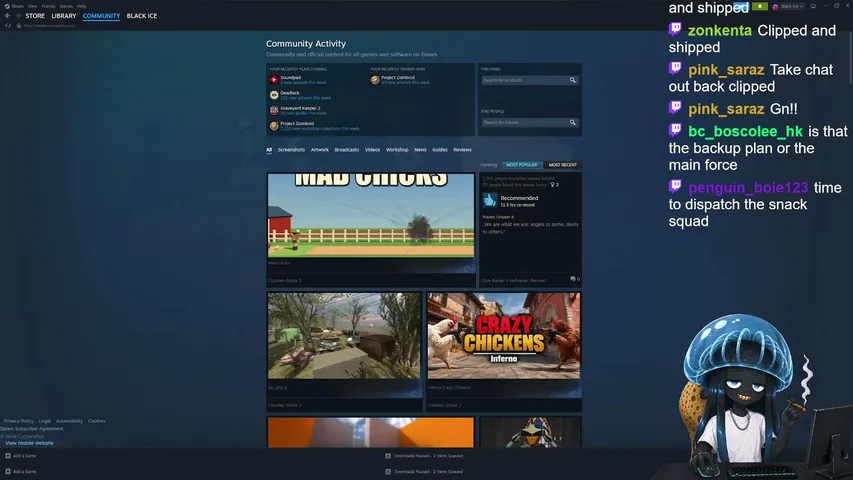853x480 pixels.
Task: Click the lower Add a Game button
Action: (x=21, y=471)
